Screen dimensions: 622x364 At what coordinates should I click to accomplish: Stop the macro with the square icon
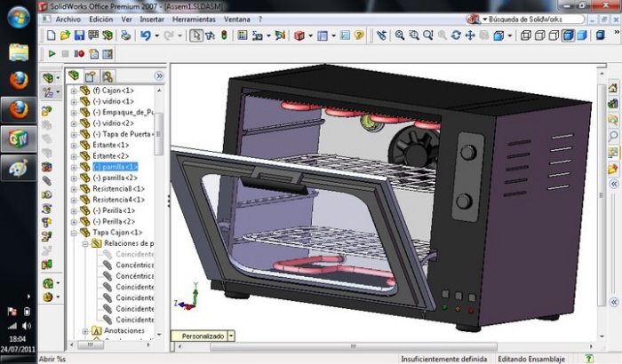point(66,53)
